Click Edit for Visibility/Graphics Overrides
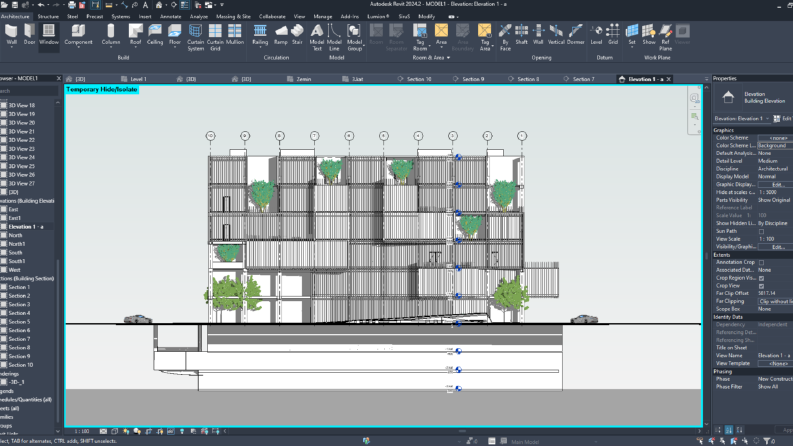Viewport: 793px width, 446px height. coord(777,247)
